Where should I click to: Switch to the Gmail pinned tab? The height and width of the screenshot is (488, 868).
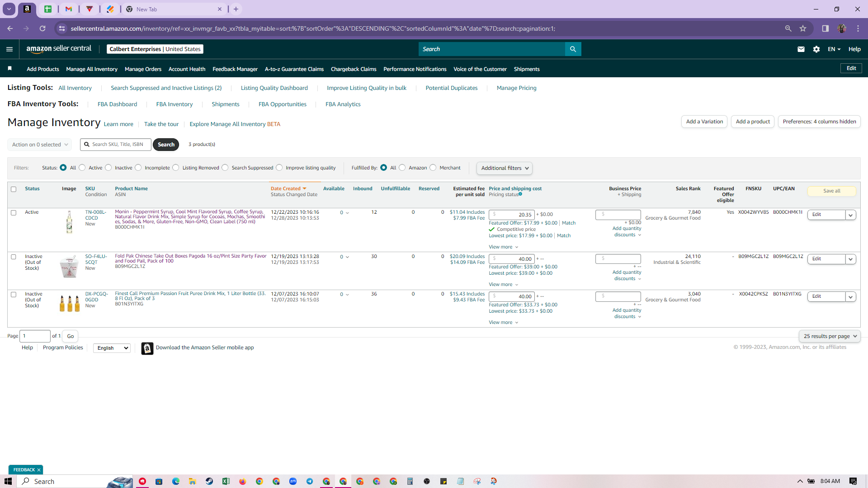[69, 9]
